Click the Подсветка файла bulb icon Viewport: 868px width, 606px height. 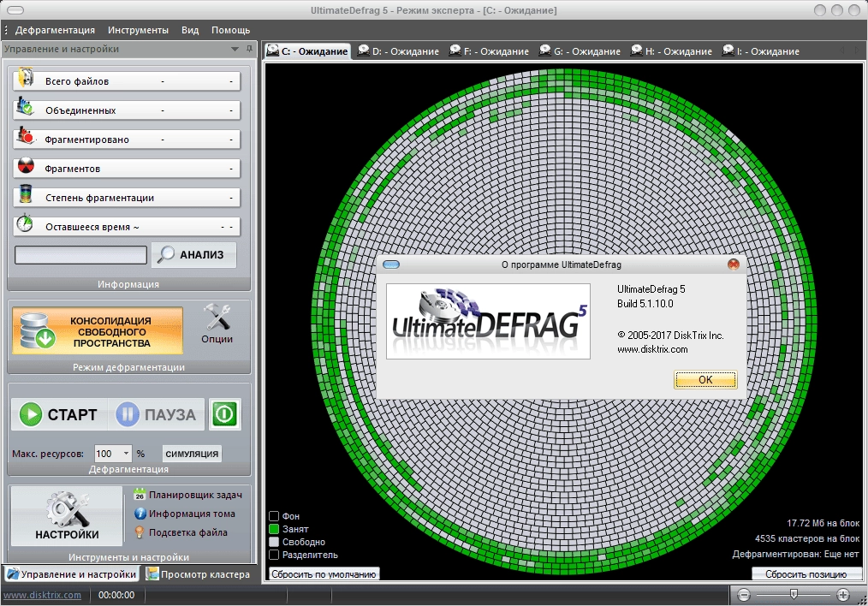[x=140, y=532]
